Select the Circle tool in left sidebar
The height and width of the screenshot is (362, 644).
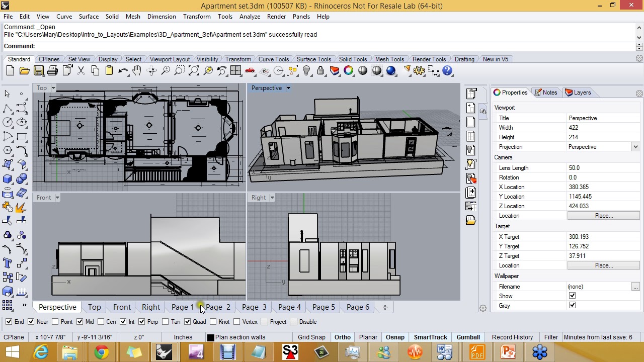[x=8, y=122]
